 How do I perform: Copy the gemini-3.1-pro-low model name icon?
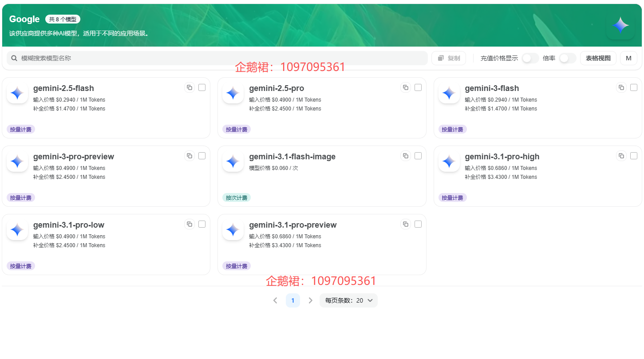coord(190,224)
